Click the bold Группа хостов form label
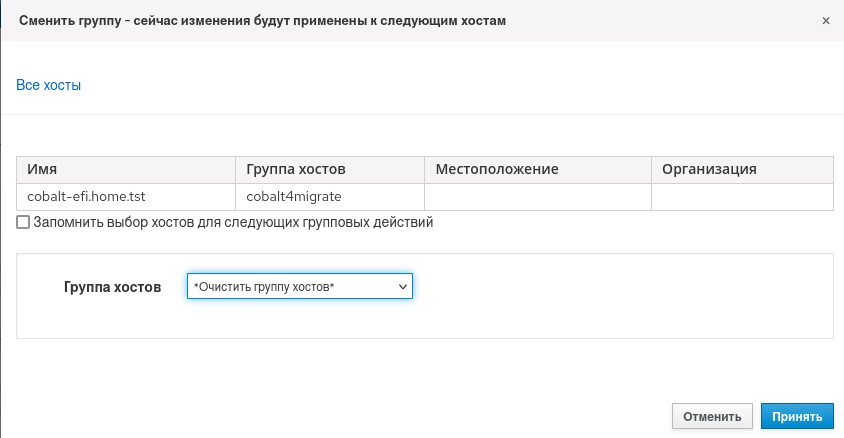The height and width of the screenshot is (438, 844). tap(112, 287)
